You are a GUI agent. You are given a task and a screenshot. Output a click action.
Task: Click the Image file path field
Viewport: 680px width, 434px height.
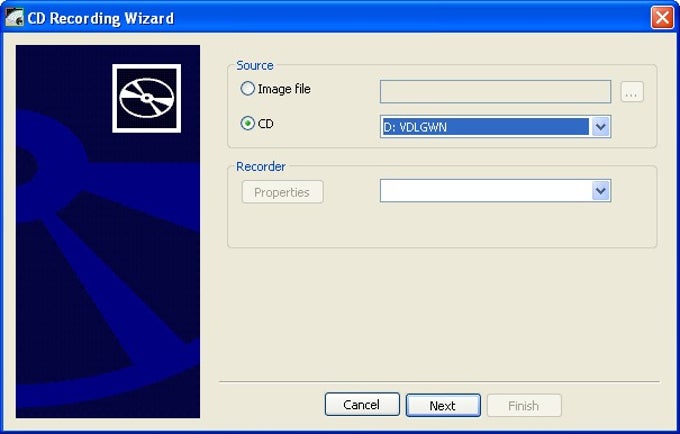[495, 91]
